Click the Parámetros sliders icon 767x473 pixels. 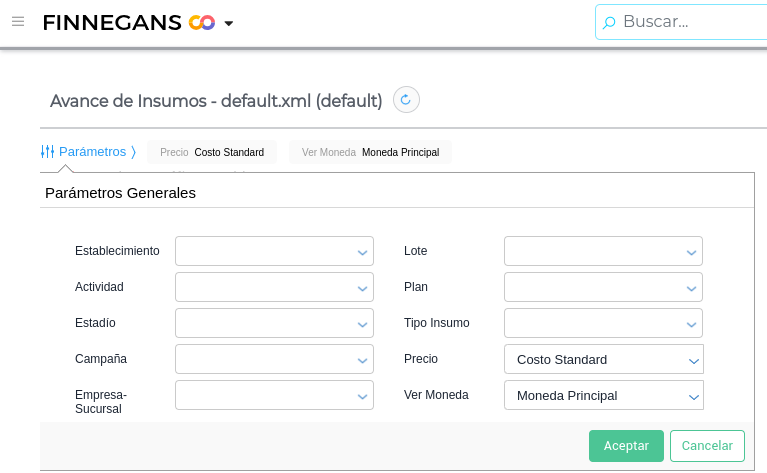pos(47,152)
